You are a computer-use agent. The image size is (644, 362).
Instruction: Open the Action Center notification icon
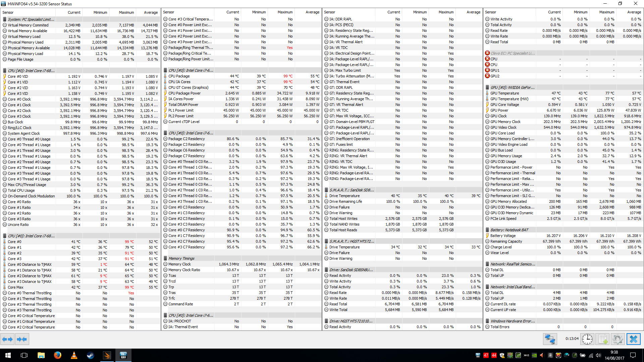tap(633, 355)
